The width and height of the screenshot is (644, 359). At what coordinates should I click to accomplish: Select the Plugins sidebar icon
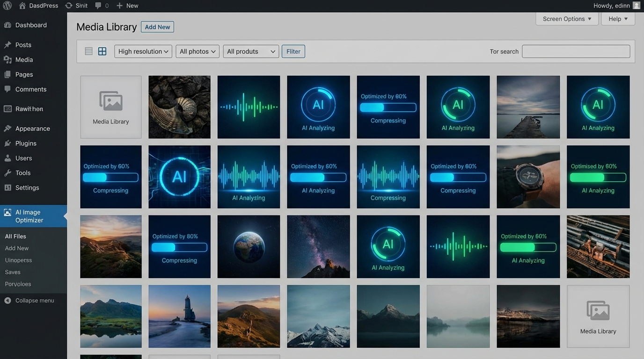click(x=8, y=143)
